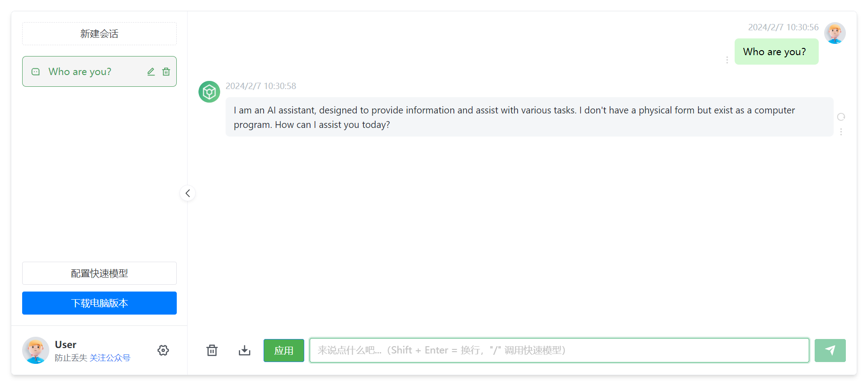Viewport: 868px width, 386px height.
Task: Follow the 关注公众号 link
Action: coord(110,358)
